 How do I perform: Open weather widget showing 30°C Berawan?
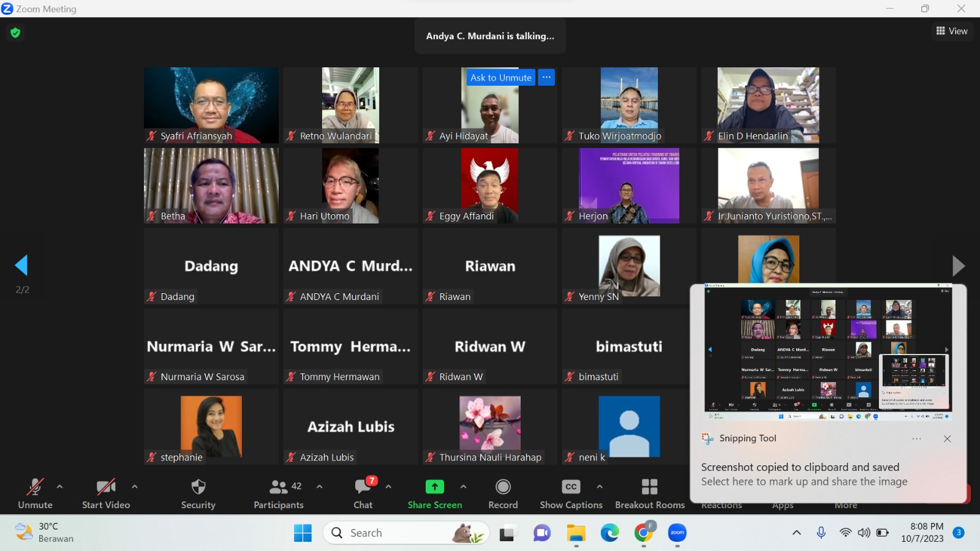pos(44,533)
